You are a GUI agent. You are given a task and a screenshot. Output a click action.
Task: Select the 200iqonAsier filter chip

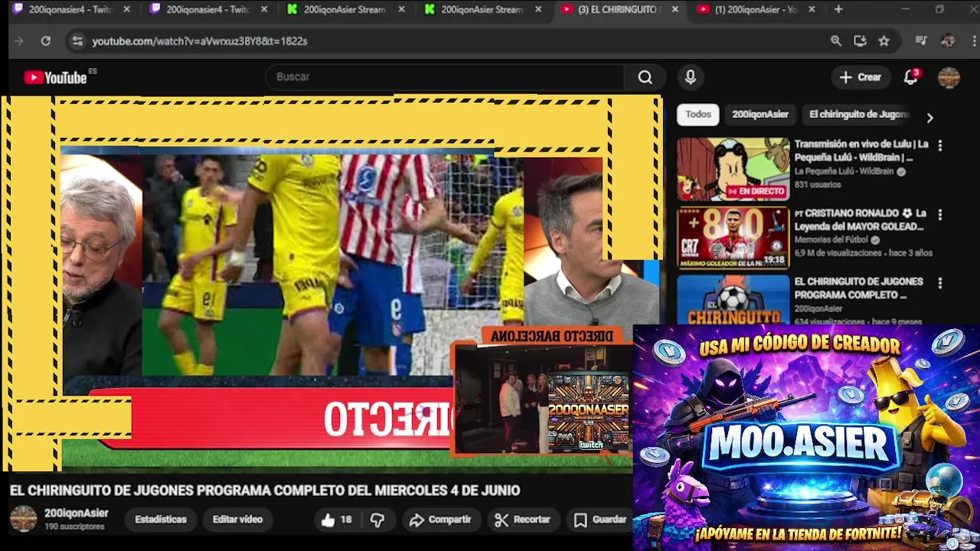760,114
